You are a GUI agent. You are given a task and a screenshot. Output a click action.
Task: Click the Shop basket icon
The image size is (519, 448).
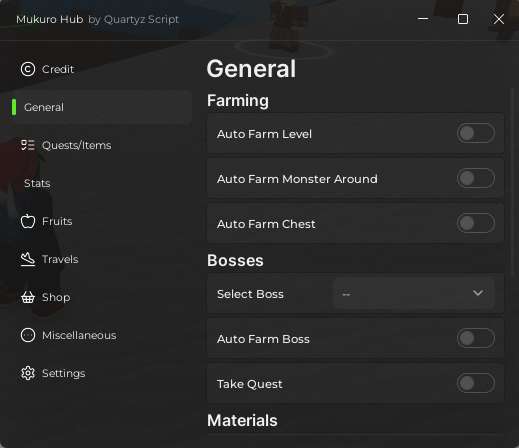pyautogui.click(x=28, y=297)
